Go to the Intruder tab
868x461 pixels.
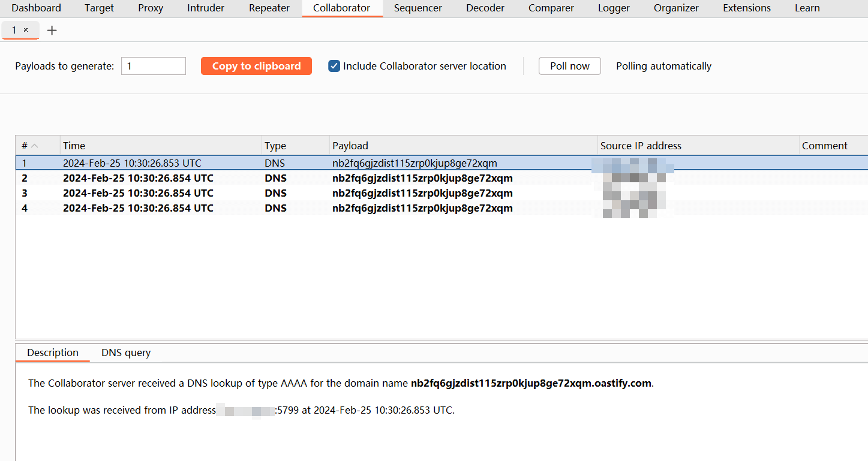tap(206, 8)
